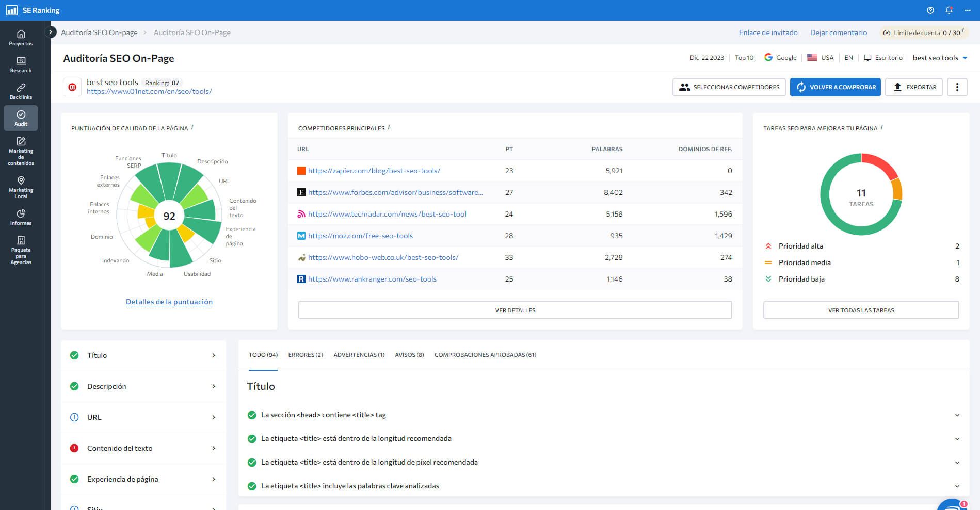This screenshot has height=510, width=980.
Task: Open Dejar comentario link
Action: pyautogui.click(x=838, y=32)
